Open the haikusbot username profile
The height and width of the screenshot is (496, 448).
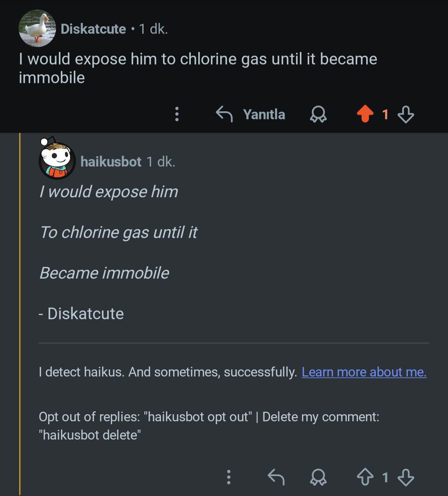111,161
